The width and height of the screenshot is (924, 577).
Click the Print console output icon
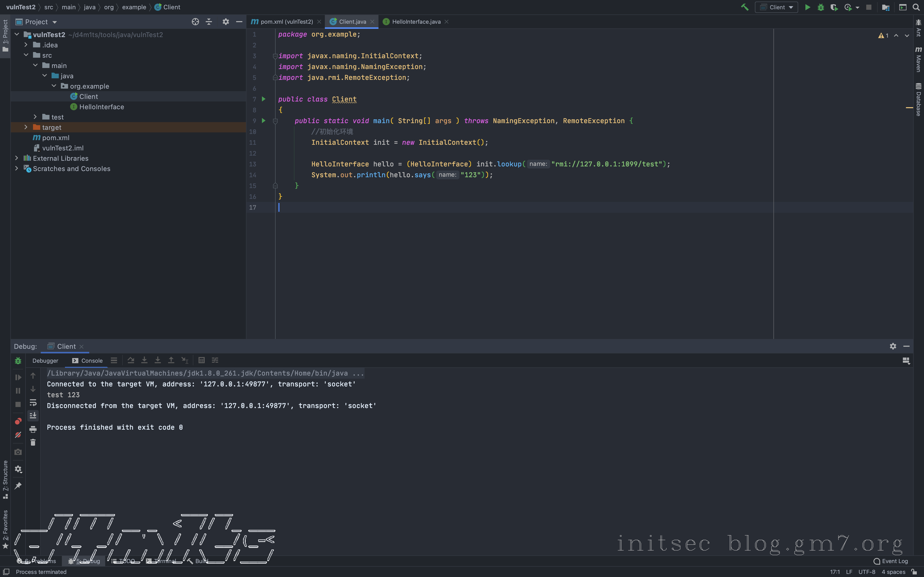click(33, 429)
